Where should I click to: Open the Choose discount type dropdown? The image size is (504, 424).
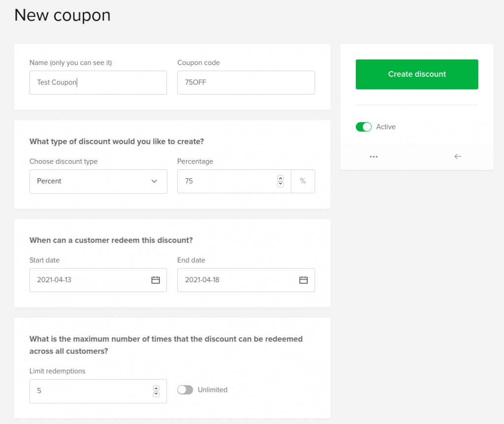(98, 181)
